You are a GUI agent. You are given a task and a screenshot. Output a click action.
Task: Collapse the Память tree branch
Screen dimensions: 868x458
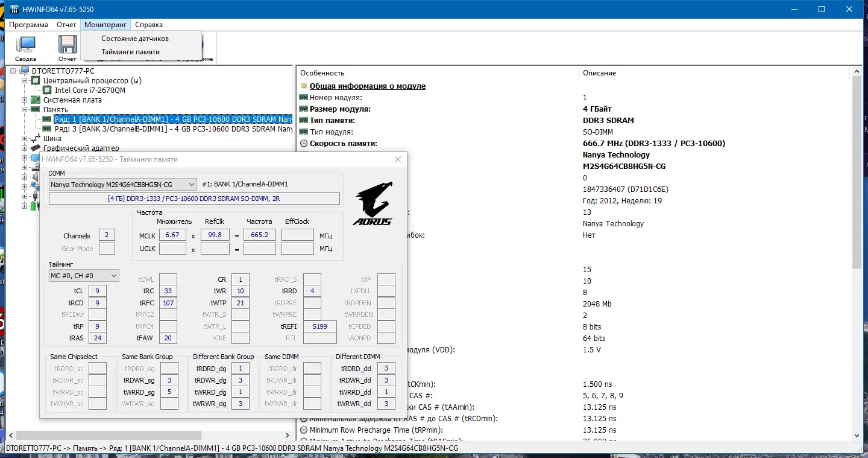pyautogui.click(x=25, y=110)
